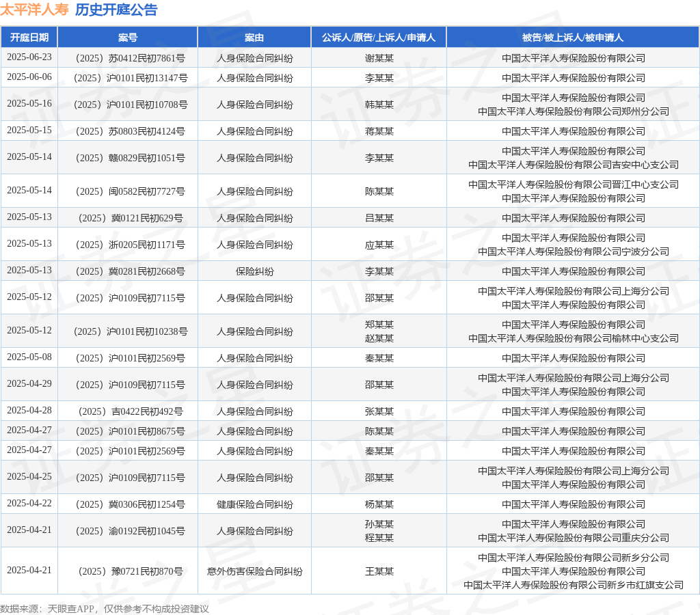Image resolution: width=700 pixels, height=615 pixels.
Task: Click plaintiff 张某某
Action: tap(379, 411)
